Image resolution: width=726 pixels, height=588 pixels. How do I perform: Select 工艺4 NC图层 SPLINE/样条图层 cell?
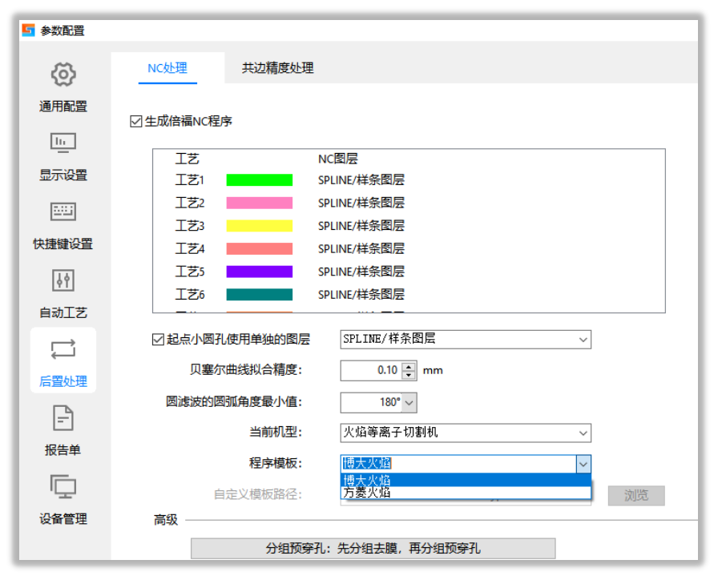[x=361, y=248]
